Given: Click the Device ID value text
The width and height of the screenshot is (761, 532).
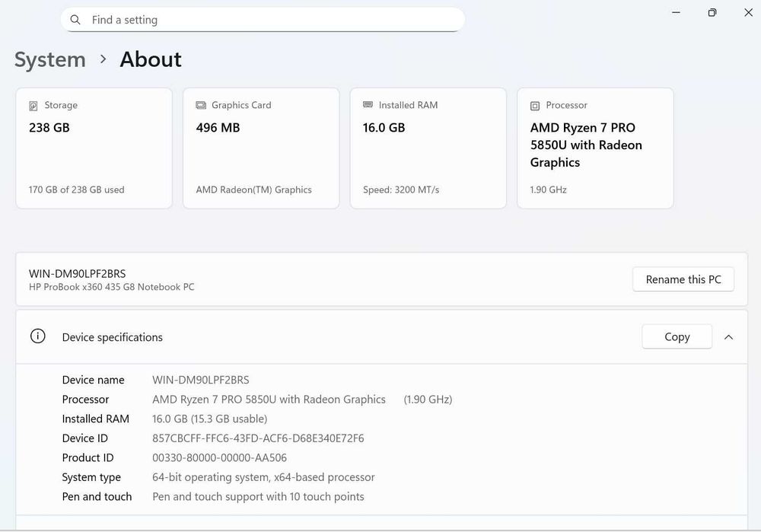Looking at the screenshot, I should tap(258, 438).
